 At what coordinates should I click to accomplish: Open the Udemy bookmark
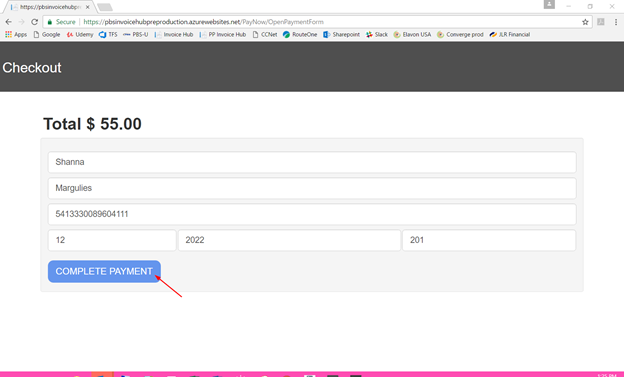click(80, 35)
